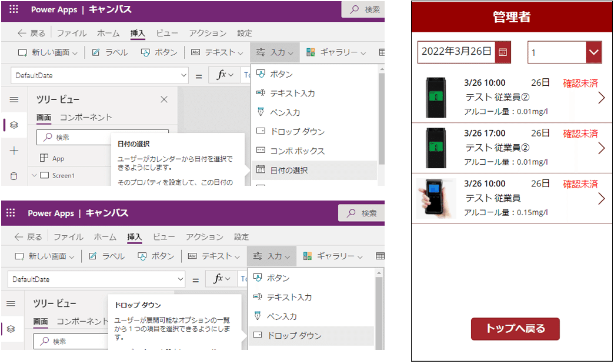
Task: Open 設定 tab in top window
Action: point(244,34)
